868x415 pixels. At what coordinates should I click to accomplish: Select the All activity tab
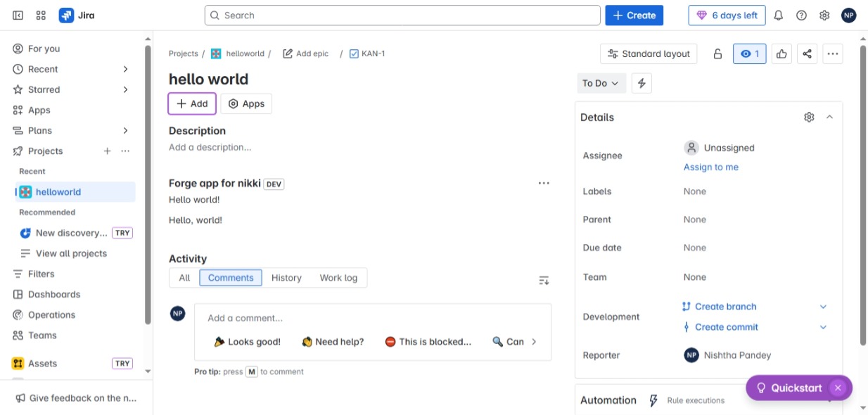[x=184, y=278]
